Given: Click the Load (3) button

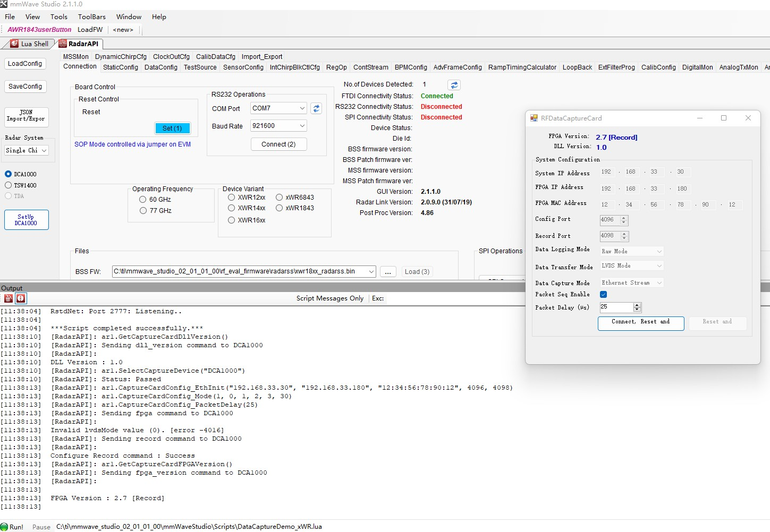Looking at the screenshot, I should pos(417,272).
